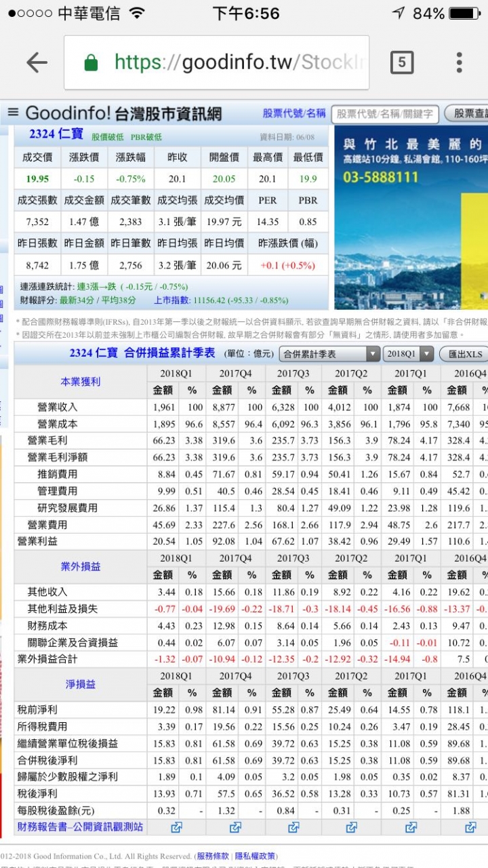The width and height of the screenshot is (488, 868).
Task: Click 2017Q4 稅後淨利 amount 57.5
Action: (226, 793)
